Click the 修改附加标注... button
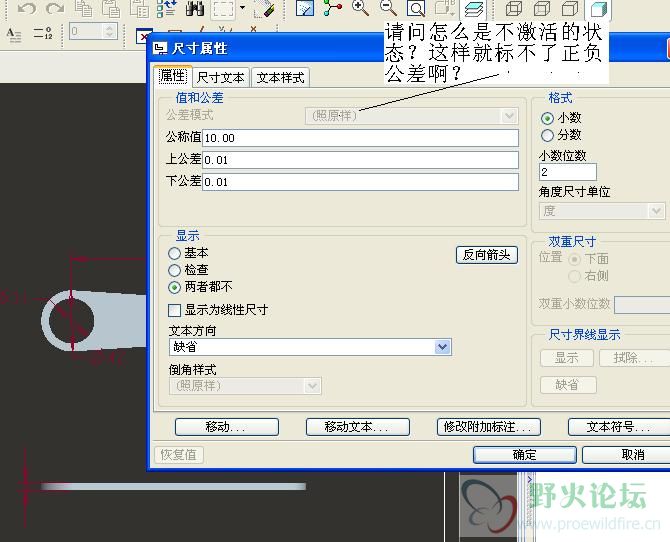Viewport: 670px width, 542px height. point(489,427)
